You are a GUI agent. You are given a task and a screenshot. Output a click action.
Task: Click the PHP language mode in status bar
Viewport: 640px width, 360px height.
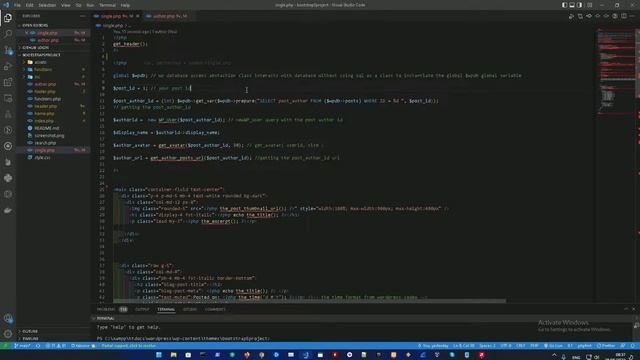pyautogui.click(x=534, y=346)
